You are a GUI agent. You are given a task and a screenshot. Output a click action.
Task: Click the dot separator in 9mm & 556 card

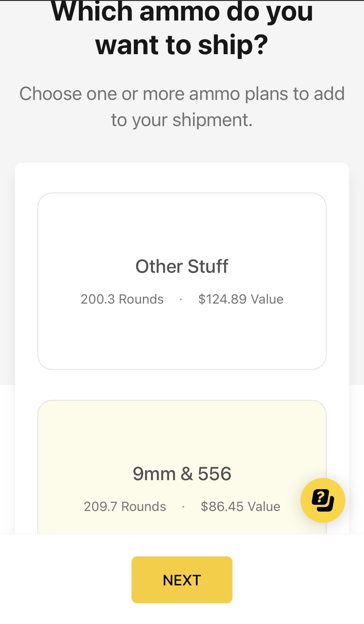[x=183, y=507]
